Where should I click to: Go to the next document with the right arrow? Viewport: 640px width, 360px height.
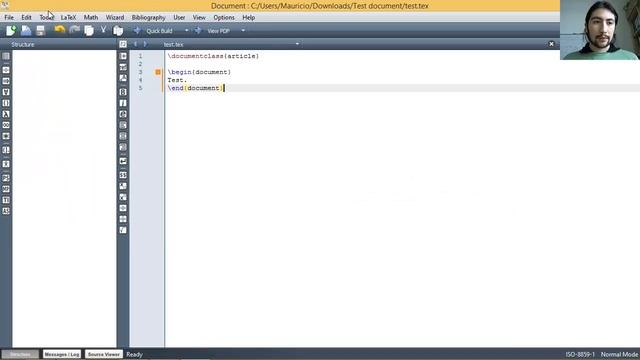[145, 44]
